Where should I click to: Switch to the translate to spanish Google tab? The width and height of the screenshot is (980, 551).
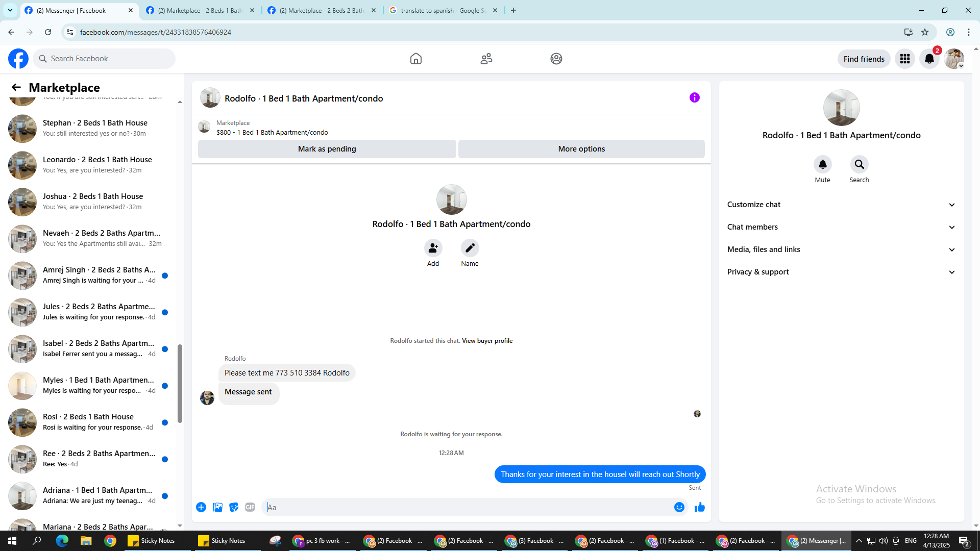tap(443, 10)
